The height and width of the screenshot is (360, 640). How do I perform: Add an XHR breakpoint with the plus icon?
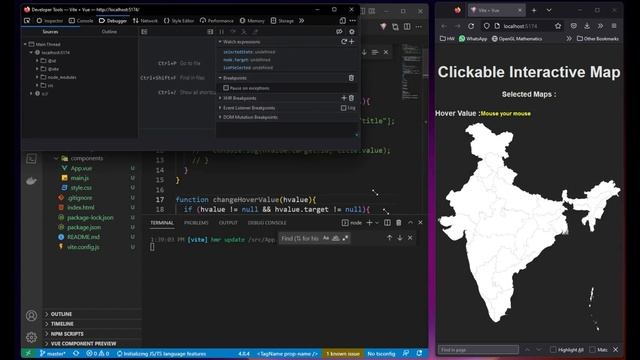(x=344, y=98)
